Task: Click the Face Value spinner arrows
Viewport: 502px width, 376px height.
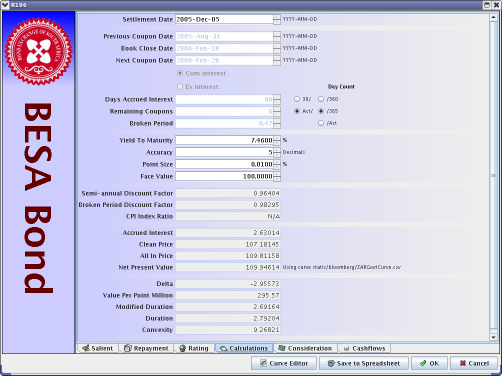Action: 277,176
